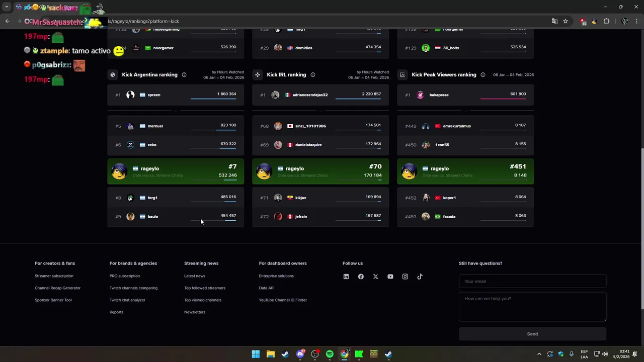Click info icon beside Kick Peak Viewers ranking
The width and height of the screenshot is (644, 362).
point(483,75)
